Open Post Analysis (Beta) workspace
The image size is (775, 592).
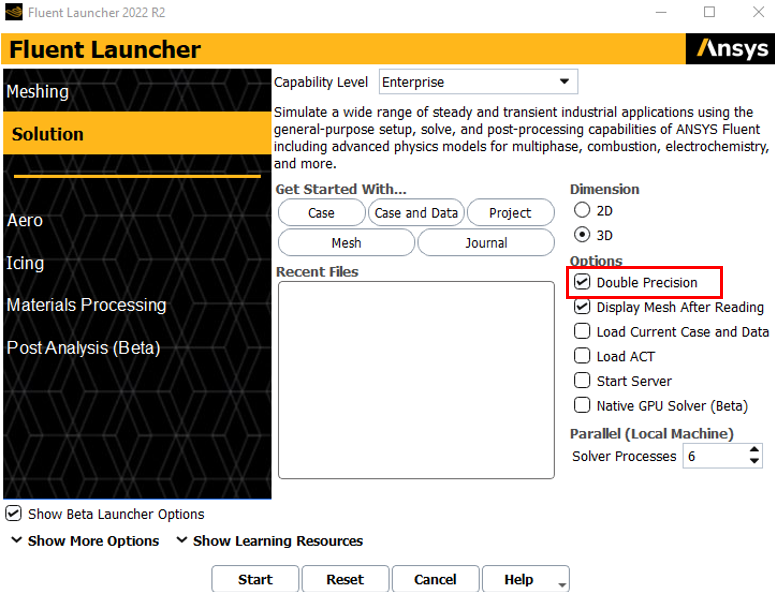click(x=83, y=348)
